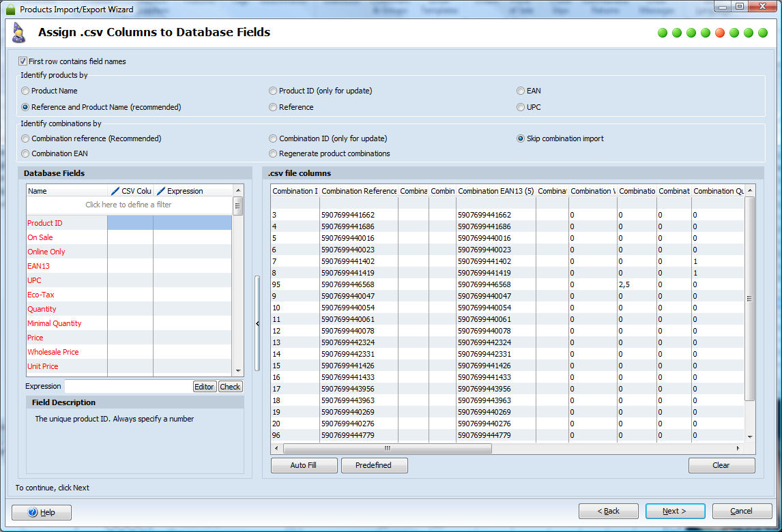This screenshot has height=532, width=782.
Task: Click the red progress step indicator dot
Action: (x=720, y=33)
